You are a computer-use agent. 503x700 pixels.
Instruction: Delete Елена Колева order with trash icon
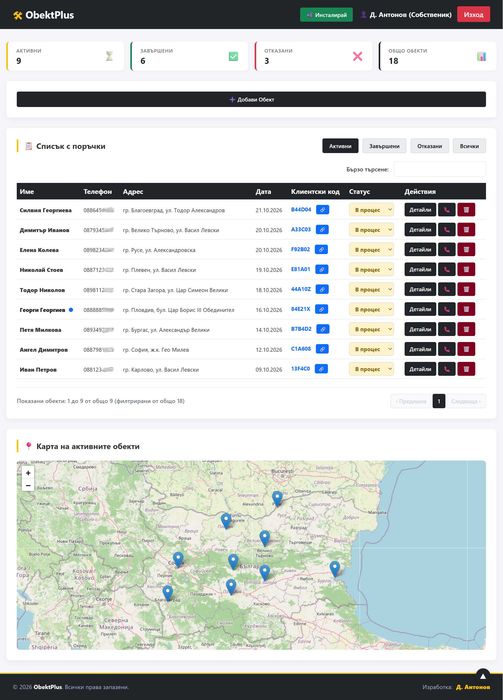466,250
